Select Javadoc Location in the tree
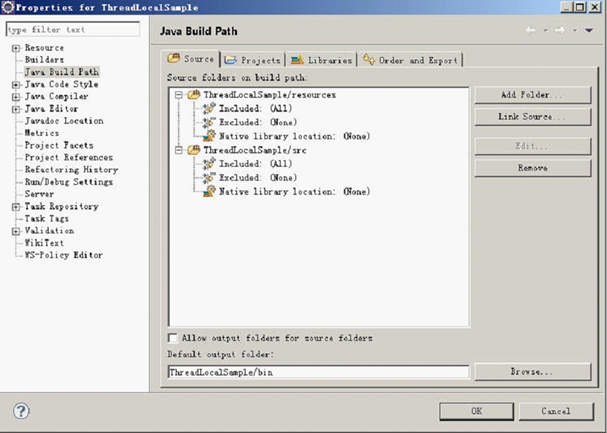The height and width of the screenshot is (433, 607). click(x=64, y=121)
